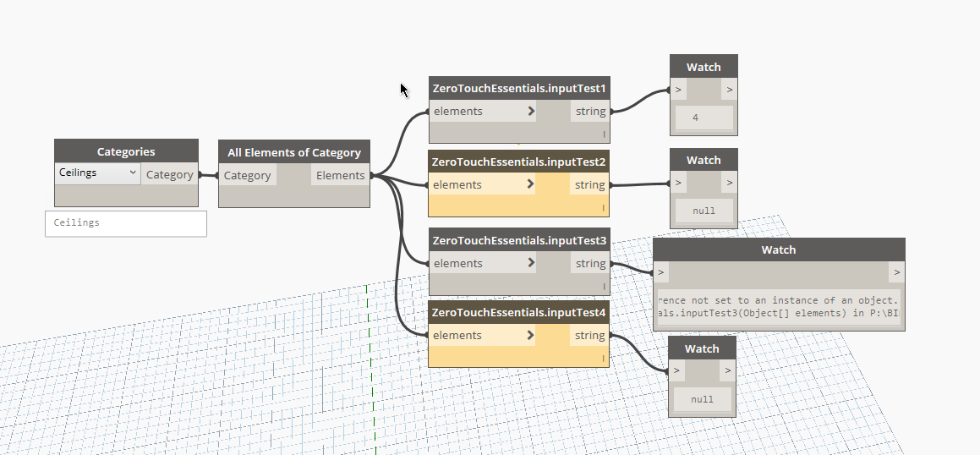Click the string output port on inputTest1
Image resolution: width=980 pixels, height=455 pixels.
(590, 112)
